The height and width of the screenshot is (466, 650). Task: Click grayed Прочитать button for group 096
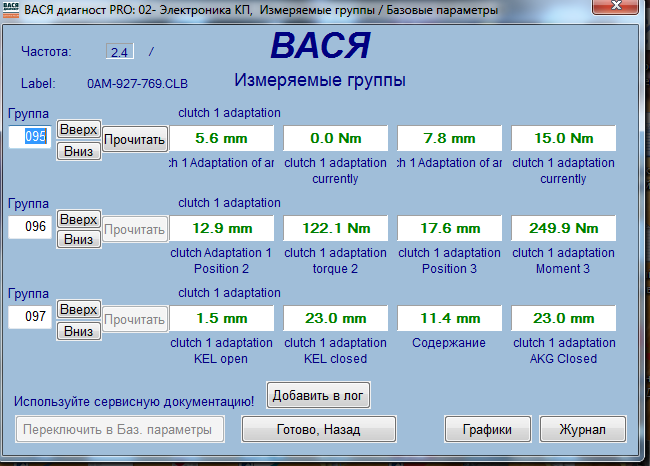(135, 229)
